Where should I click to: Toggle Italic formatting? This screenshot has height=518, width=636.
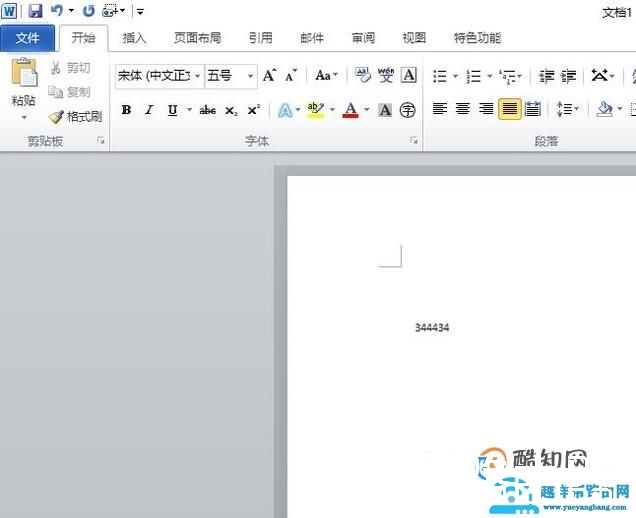[x=149, y=110]
